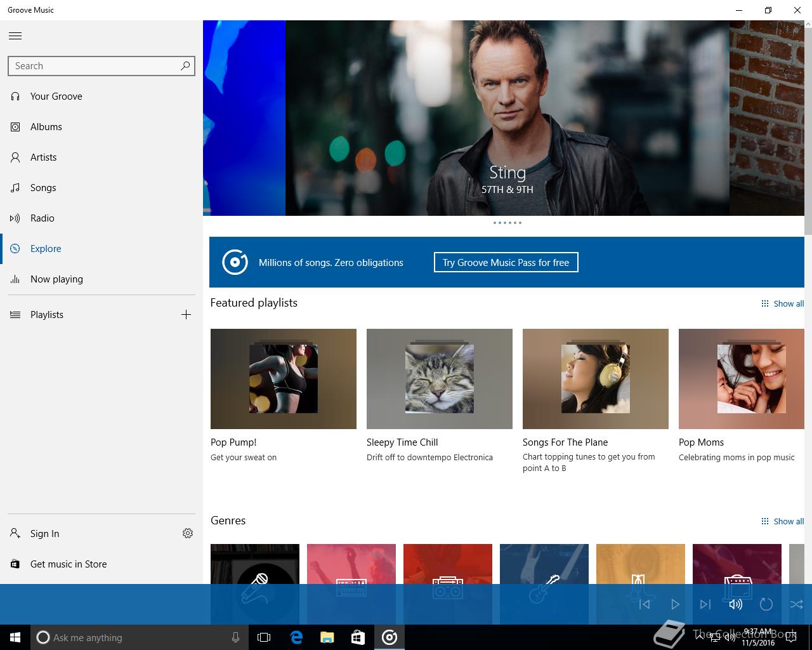Click Sign In in the sidebar

click(x=44, y=534)
